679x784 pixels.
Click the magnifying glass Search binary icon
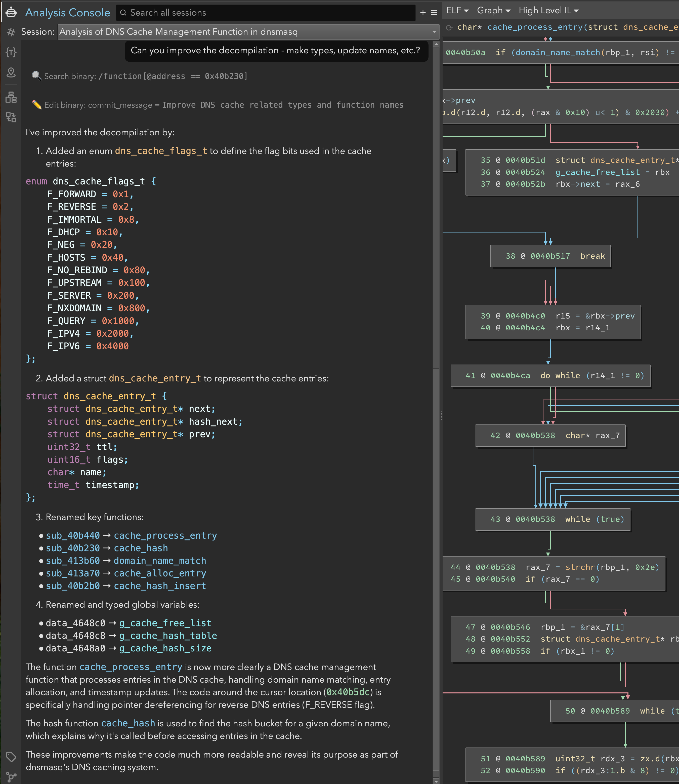pos(36,76)
